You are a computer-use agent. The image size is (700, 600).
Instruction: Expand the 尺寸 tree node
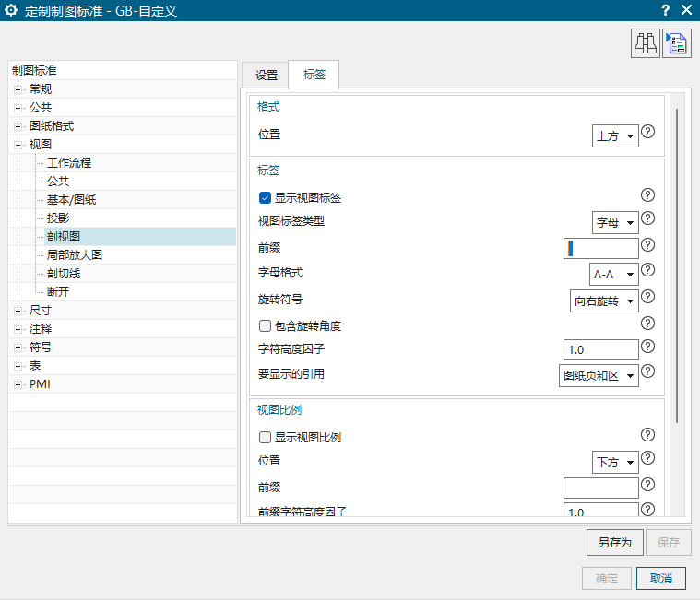pyautogui.click(x=18, y=311)
